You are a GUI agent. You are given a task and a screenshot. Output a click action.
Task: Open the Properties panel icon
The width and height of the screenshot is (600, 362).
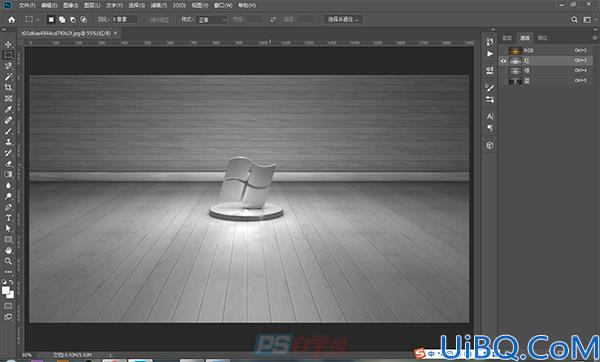coord(490,70)
